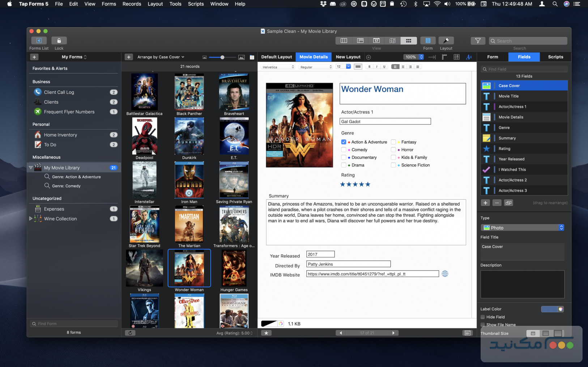Click the star icon in the bottom bar
This screenshot has width=588, height=367.
point(267,333)
